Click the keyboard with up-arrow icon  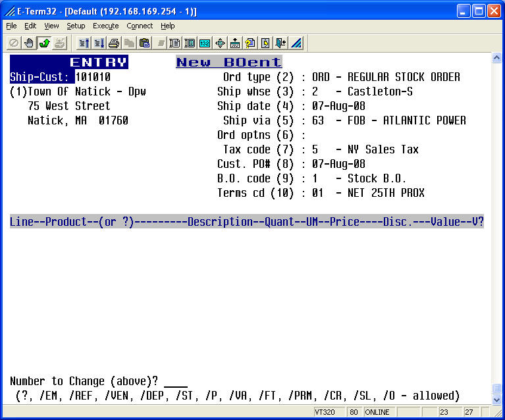point(235,43)
